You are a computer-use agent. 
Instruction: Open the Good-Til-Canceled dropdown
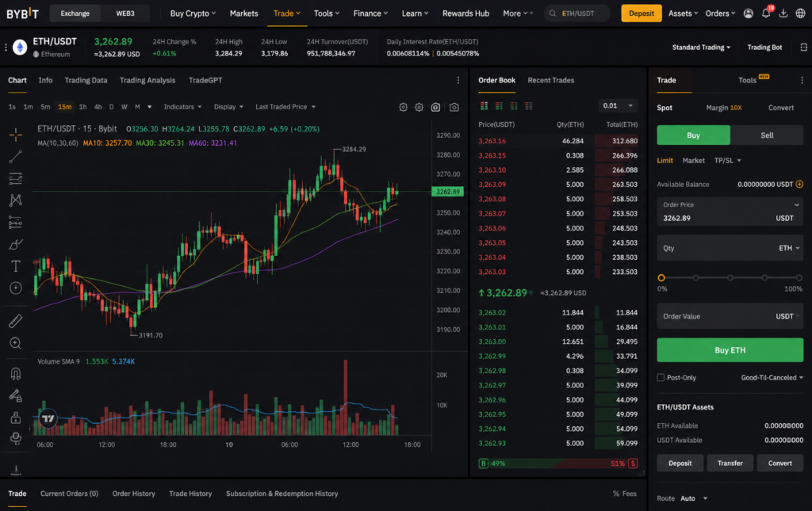point(772,378)
